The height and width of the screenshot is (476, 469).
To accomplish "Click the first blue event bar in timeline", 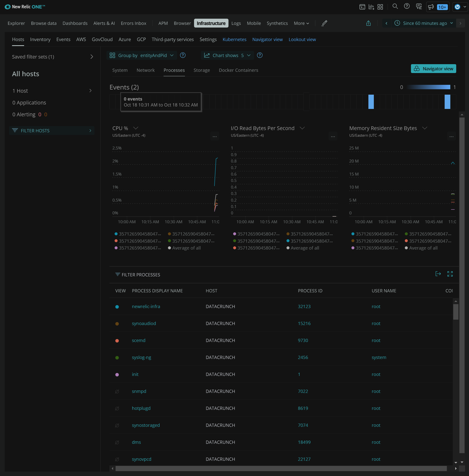I will 371,102.
